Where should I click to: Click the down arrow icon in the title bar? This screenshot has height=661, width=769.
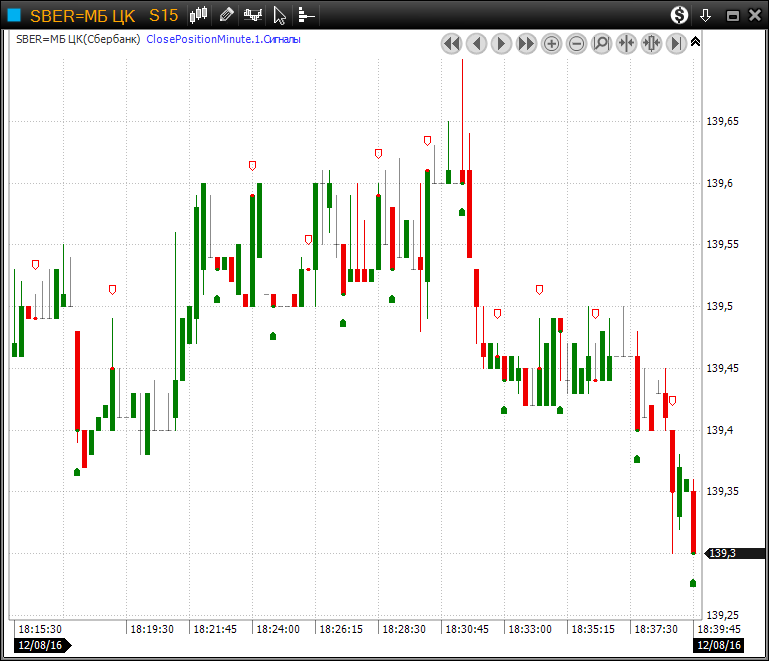(x=705, y=15)
